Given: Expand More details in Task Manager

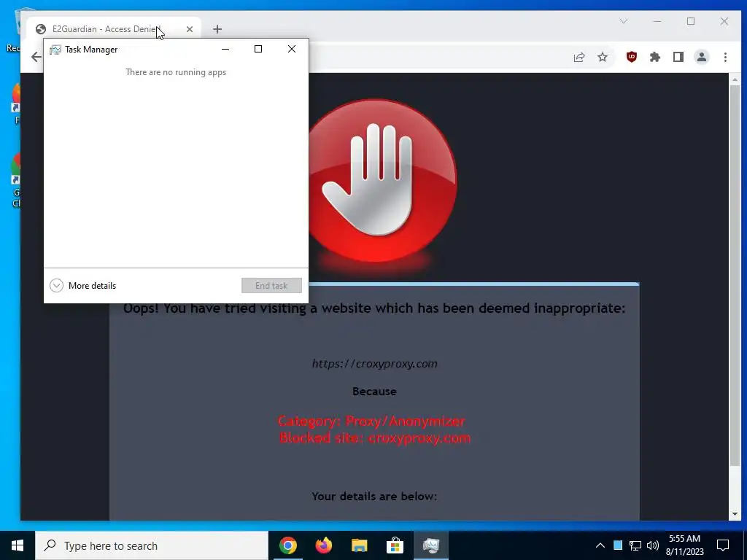Looking at the screenshot, I should 83,286.
